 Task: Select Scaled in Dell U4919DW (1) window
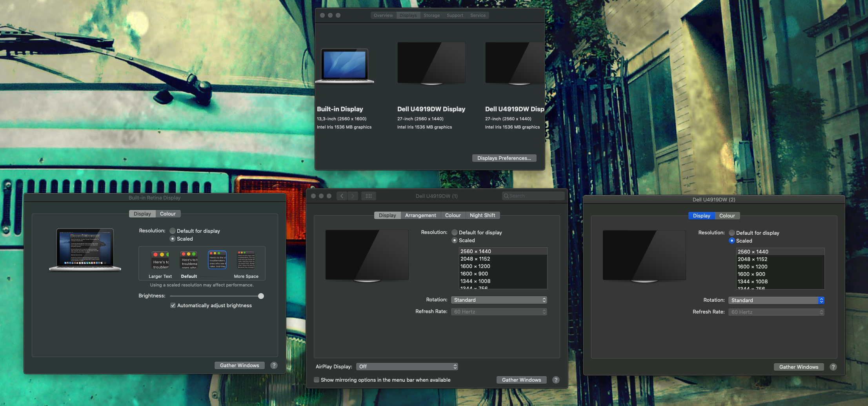pyautogui.click(x=455, y=240)
